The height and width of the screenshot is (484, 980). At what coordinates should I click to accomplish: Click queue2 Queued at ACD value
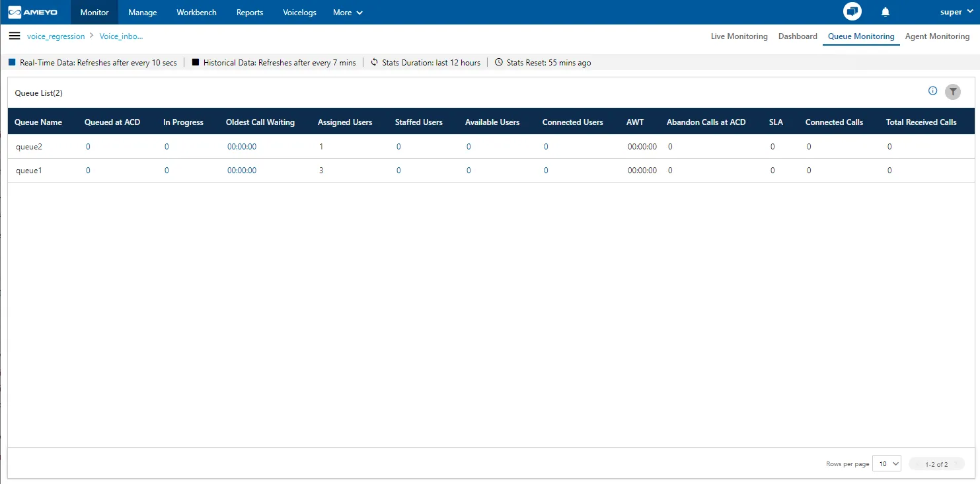(88, 147)
